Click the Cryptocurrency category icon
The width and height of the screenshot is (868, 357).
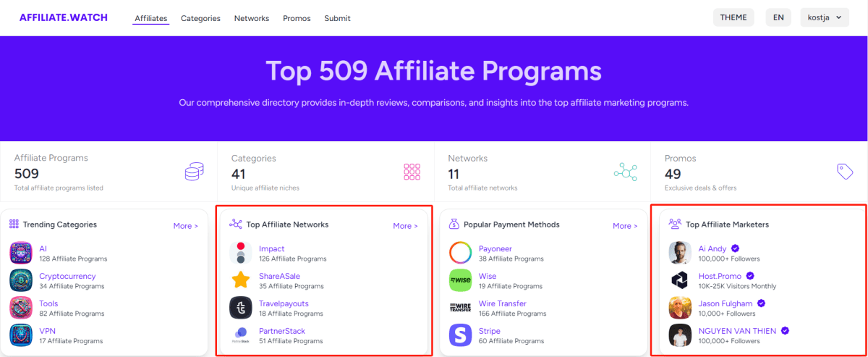(21, 280)
